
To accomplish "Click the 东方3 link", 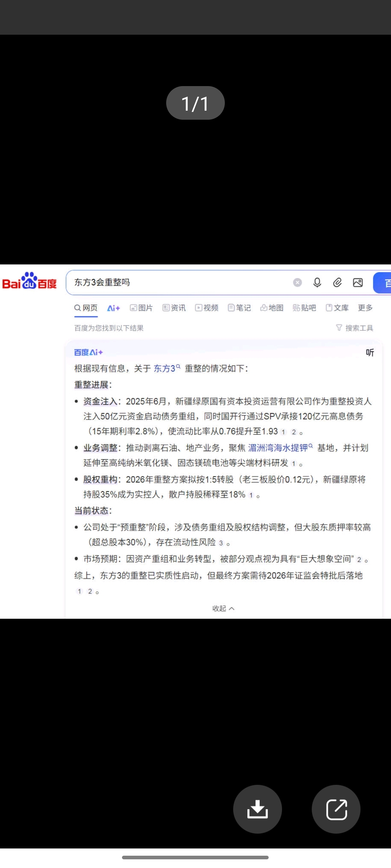I will 167,369.
